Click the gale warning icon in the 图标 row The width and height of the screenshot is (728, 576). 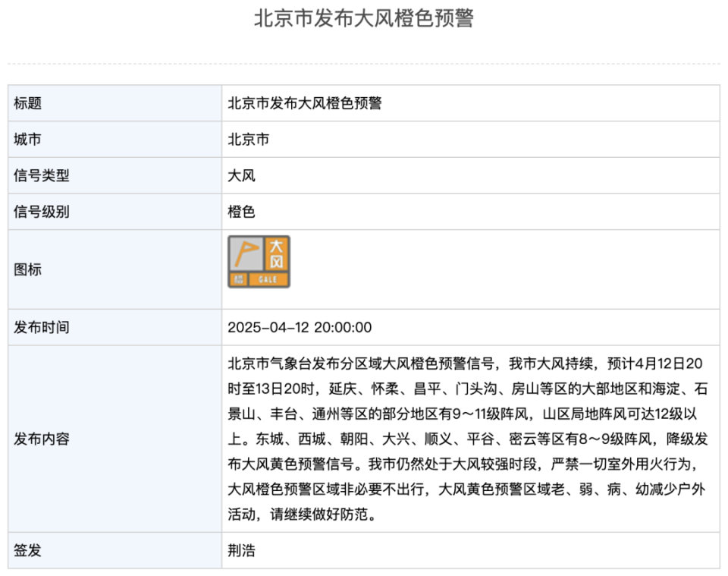click(259, 261)
